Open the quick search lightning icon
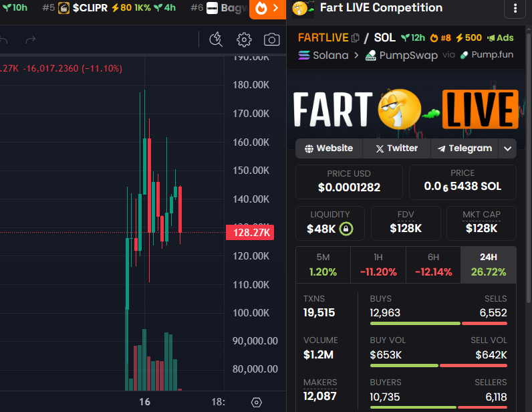 (216, 39)
